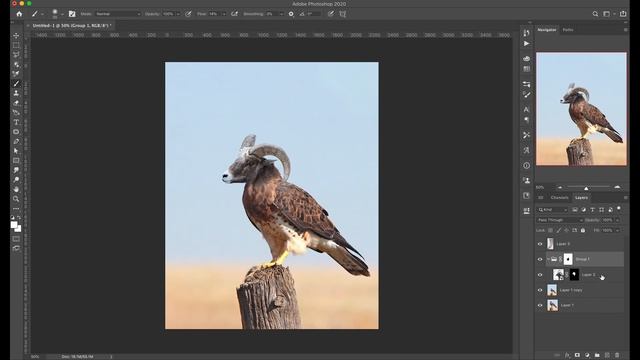Collapse the Group 1 disclosure arrow

[548, 259]
